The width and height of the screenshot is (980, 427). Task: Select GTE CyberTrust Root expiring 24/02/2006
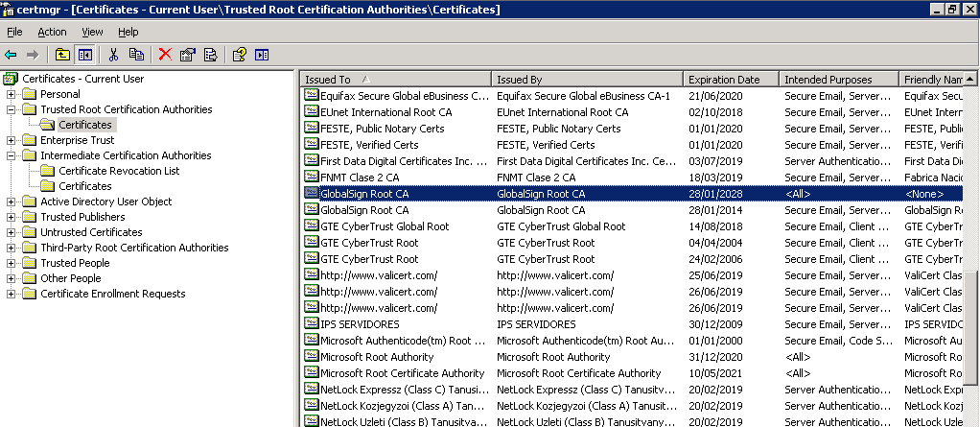click(369, 259)
